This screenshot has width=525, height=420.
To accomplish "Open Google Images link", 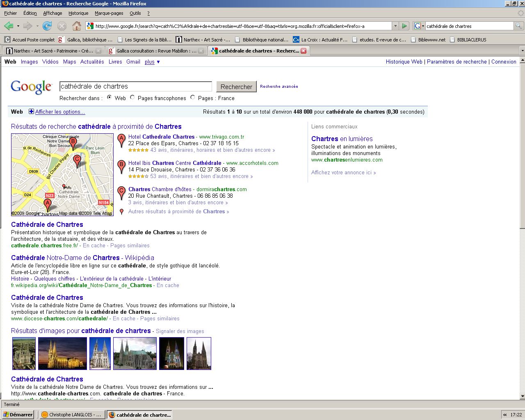I will [x=30, y=62].
